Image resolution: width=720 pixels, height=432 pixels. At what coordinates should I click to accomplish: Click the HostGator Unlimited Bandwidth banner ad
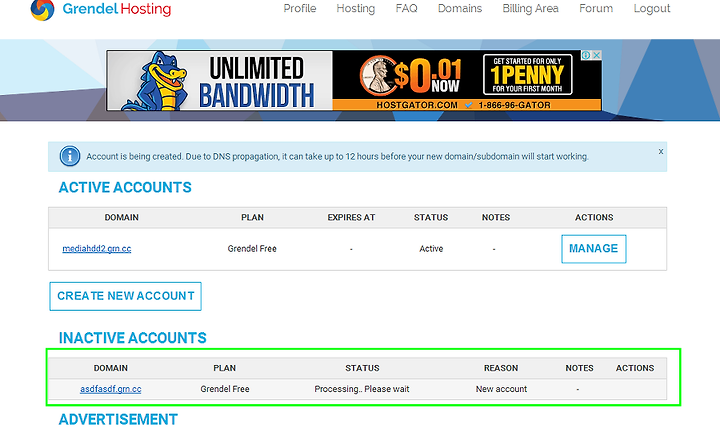pos(354,80)
